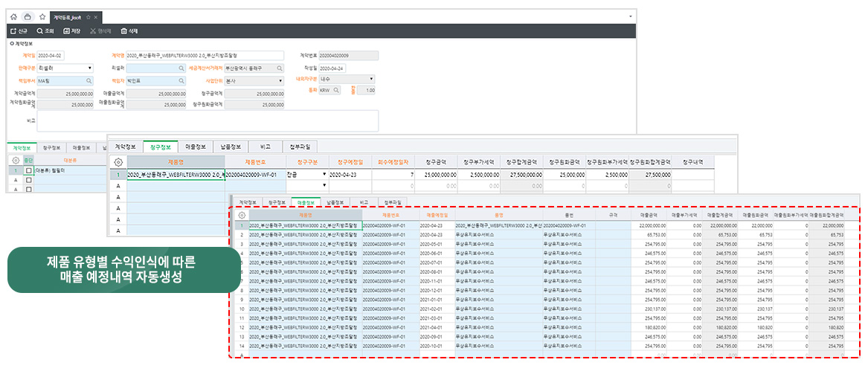This screenshot has width=868, height=377.
Task: Open the 계약정보 tab in the front 매출 panel
Action: pos(247,202)
